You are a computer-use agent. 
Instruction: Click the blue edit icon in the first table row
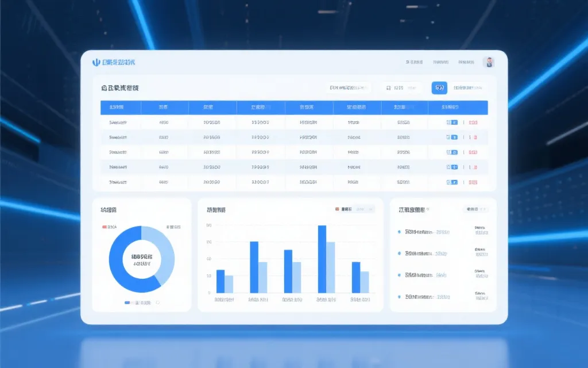coord(452,122)
